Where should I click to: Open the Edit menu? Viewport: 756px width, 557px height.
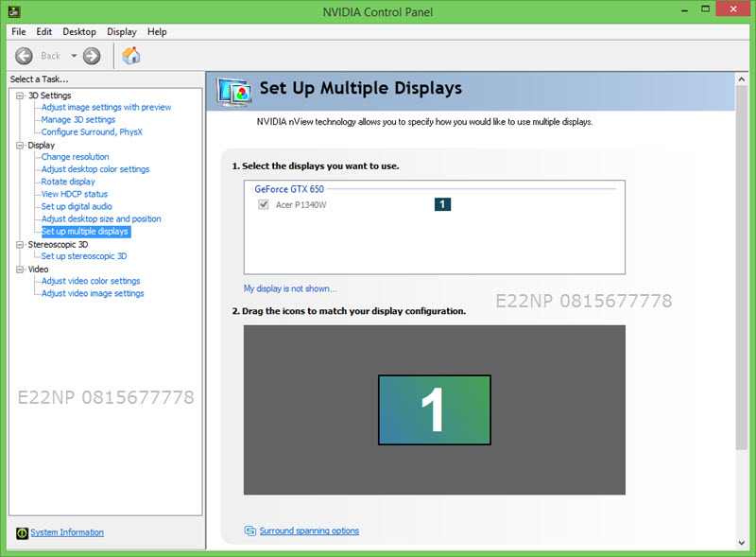coord(43,31)
